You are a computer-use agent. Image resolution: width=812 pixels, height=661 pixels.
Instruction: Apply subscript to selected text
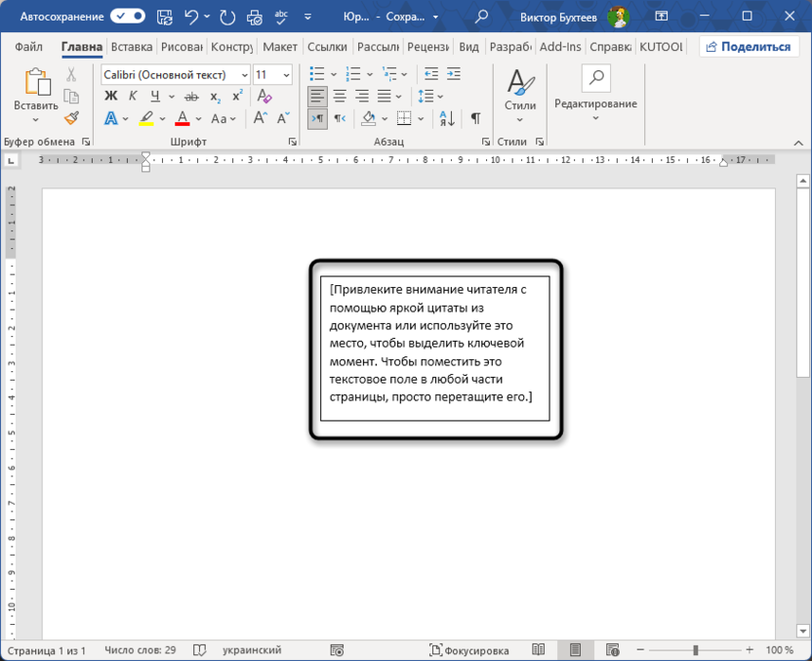214,96
